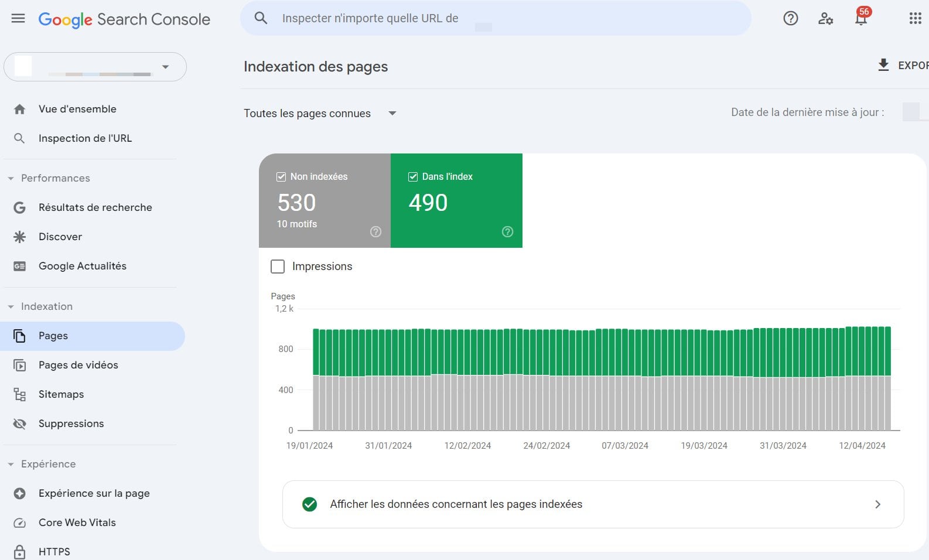This screenshot has height=560, width=929.
Task: Click the Sitemaps tree icon
Action: click(19, 394)
